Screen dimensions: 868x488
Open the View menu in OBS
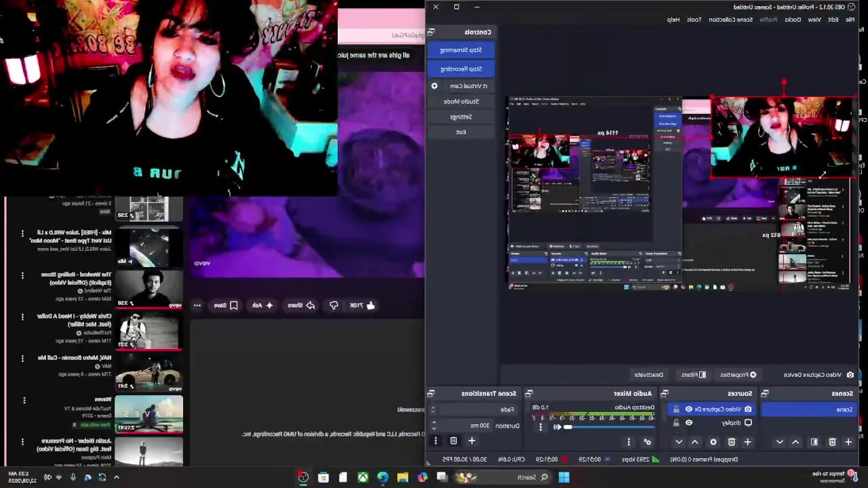(814, 20)
